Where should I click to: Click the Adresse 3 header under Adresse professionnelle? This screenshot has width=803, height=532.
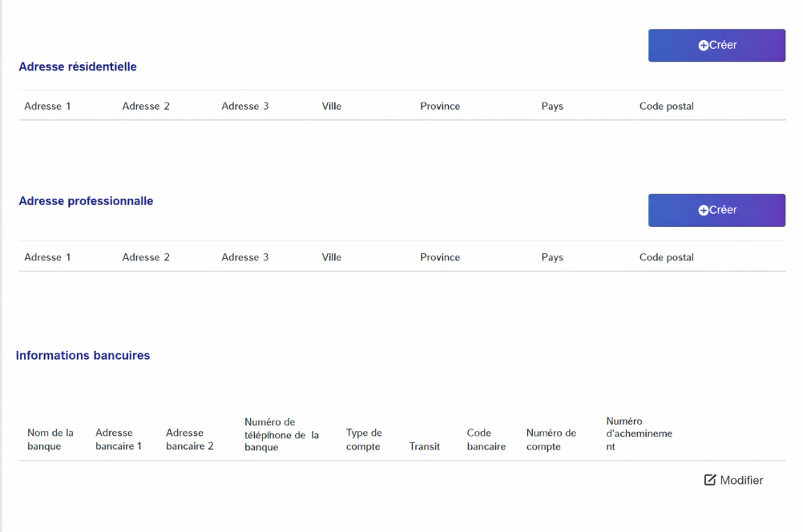point(245,257)
